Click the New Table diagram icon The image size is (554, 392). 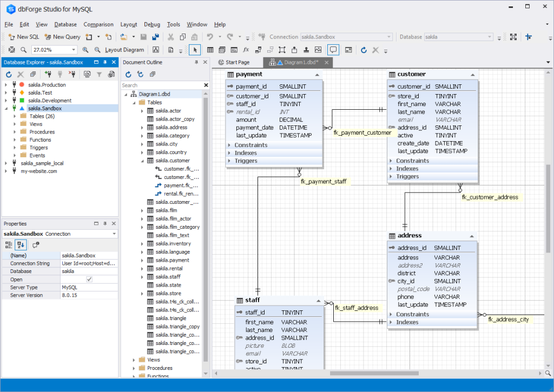[x=210, y=50]
